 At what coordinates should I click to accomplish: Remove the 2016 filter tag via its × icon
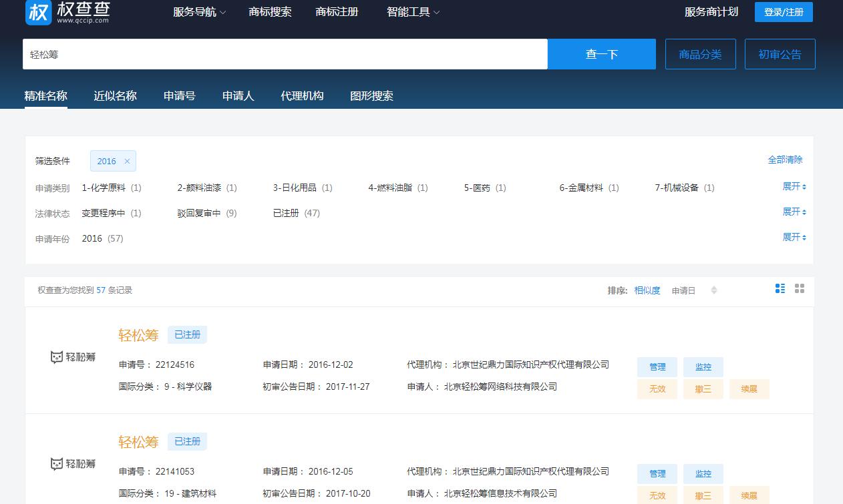128,161
